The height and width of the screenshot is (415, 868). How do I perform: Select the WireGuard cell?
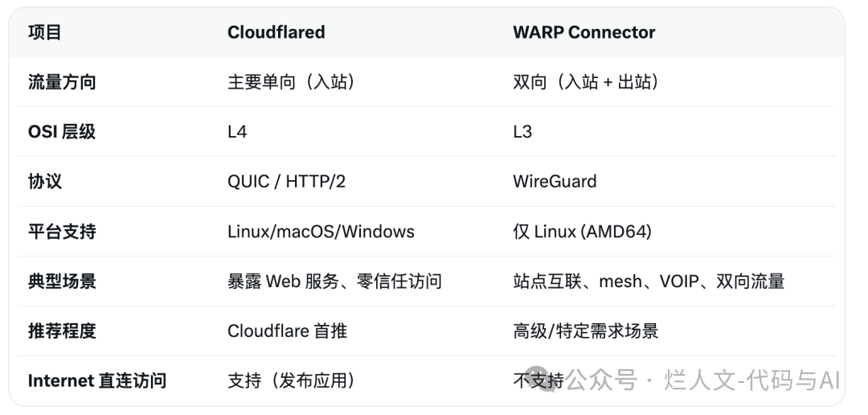[x=555, y=182]
